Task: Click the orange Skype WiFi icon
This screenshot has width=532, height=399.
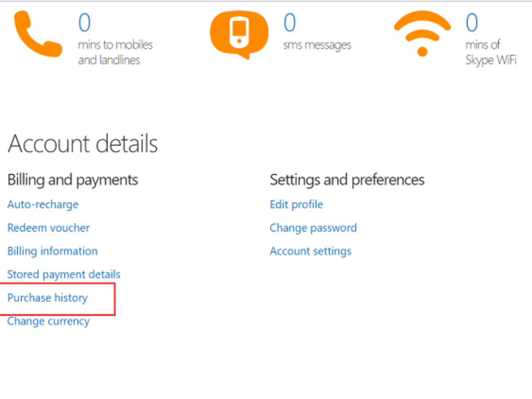Action: pyautogui.click(x=422, y=34)
